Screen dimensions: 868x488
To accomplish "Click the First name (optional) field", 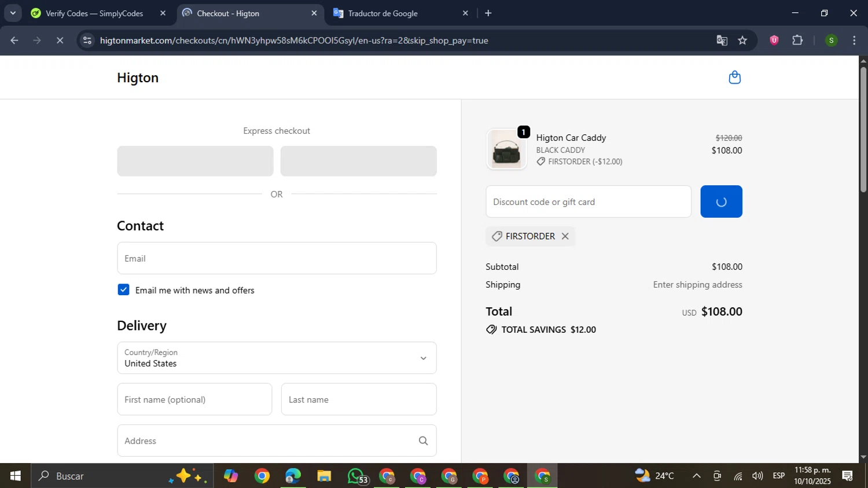I will tap(194, 399).
